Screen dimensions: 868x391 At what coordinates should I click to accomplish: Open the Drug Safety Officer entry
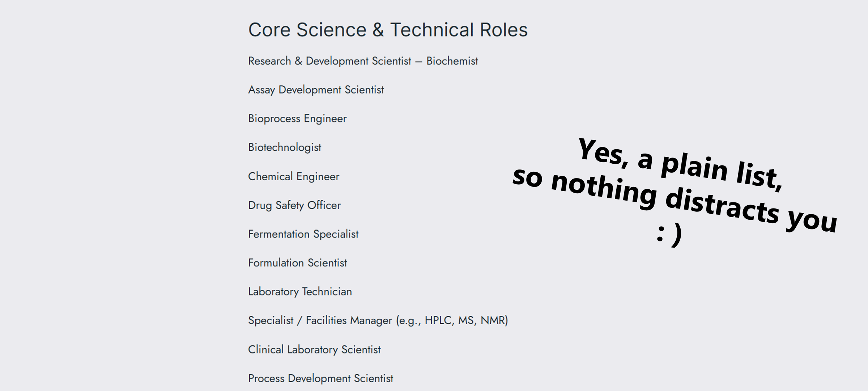294,205
